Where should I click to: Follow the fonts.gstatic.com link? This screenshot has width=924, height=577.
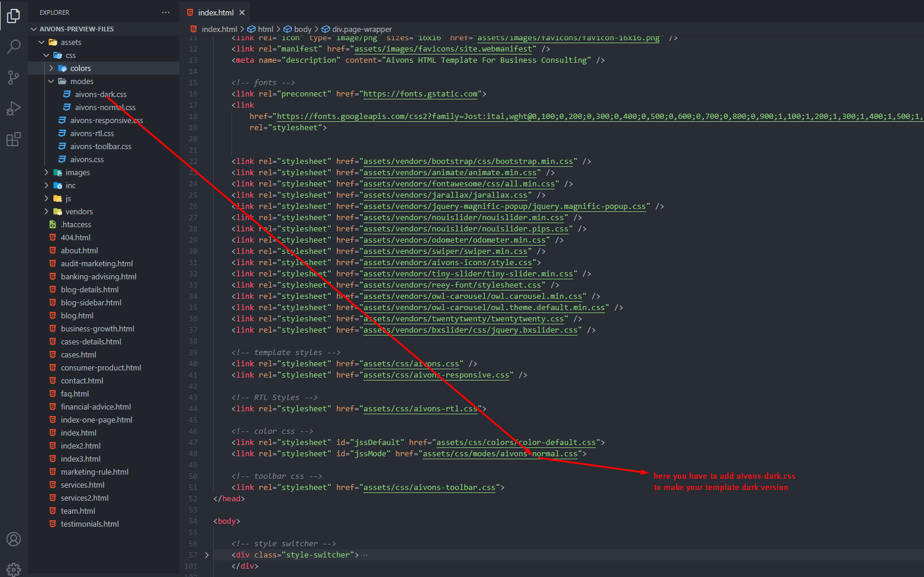pyautogui.click(x=420, y=94)
